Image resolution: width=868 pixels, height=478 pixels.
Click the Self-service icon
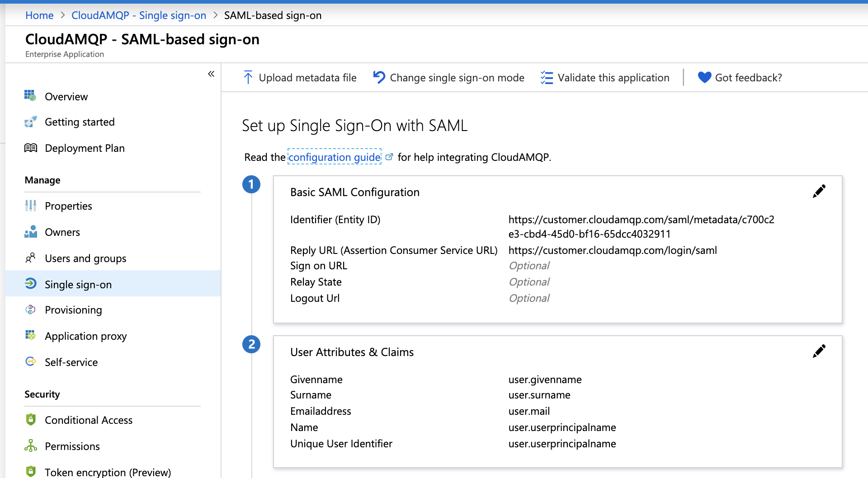click(30, 361)
